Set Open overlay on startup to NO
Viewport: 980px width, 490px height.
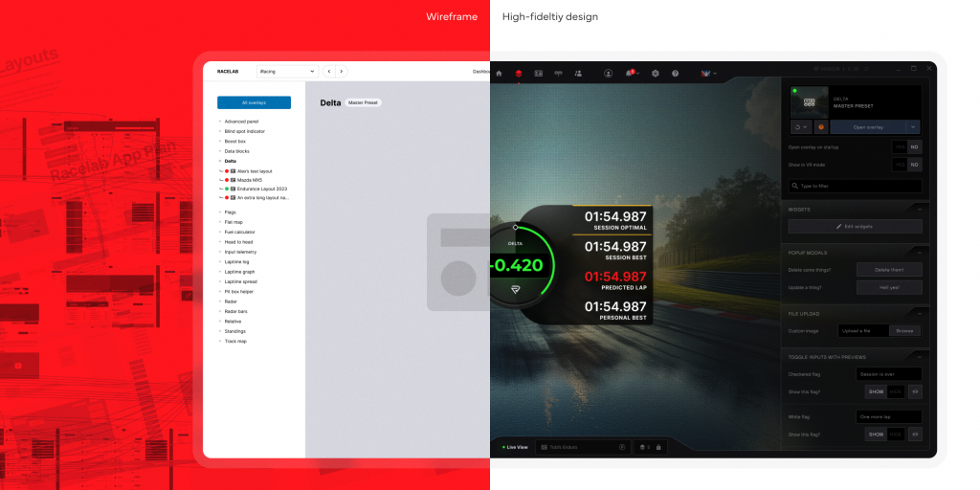coord(914,147)
